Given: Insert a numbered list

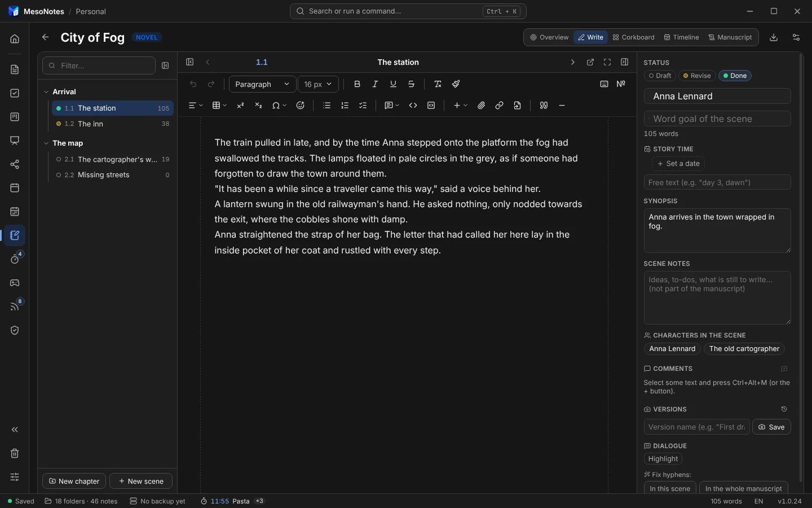Looking at the screenshot, I should (x=345, y=106).
